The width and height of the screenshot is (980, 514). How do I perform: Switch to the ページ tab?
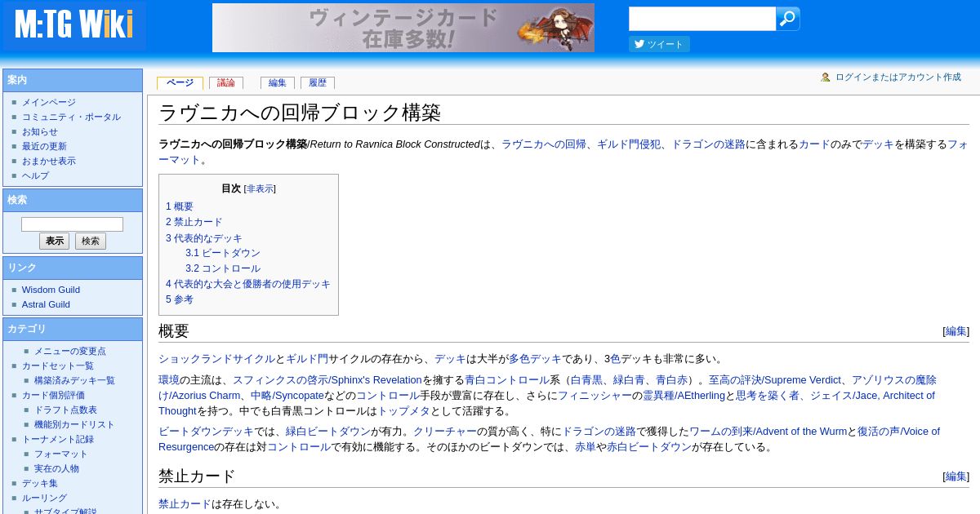pos(180,83)
